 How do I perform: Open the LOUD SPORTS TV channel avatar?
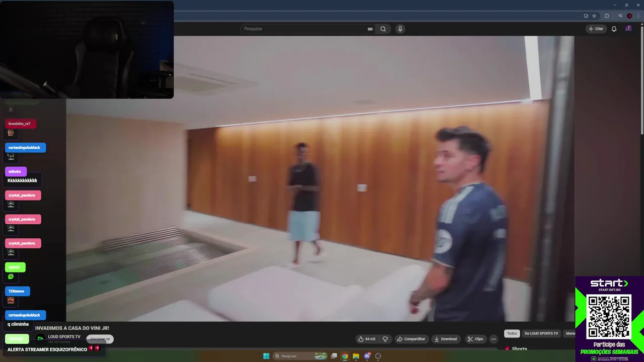(40, 338)
